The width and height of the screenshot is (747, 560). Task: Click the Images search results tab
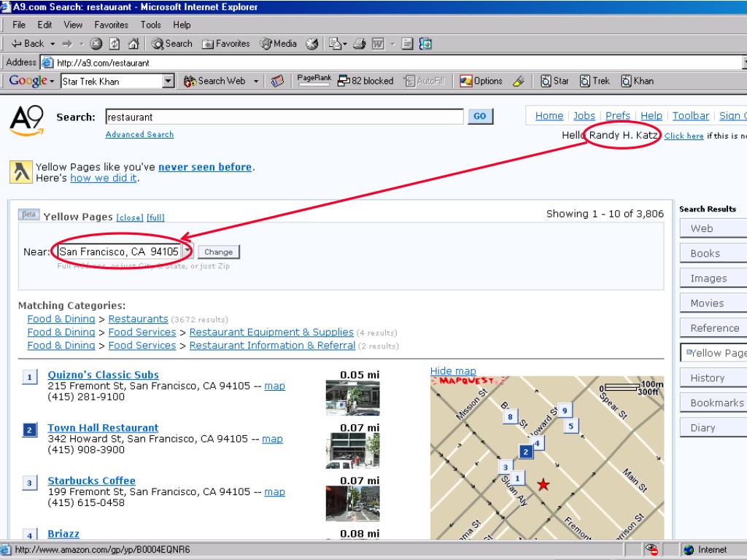tap(713, 278)
